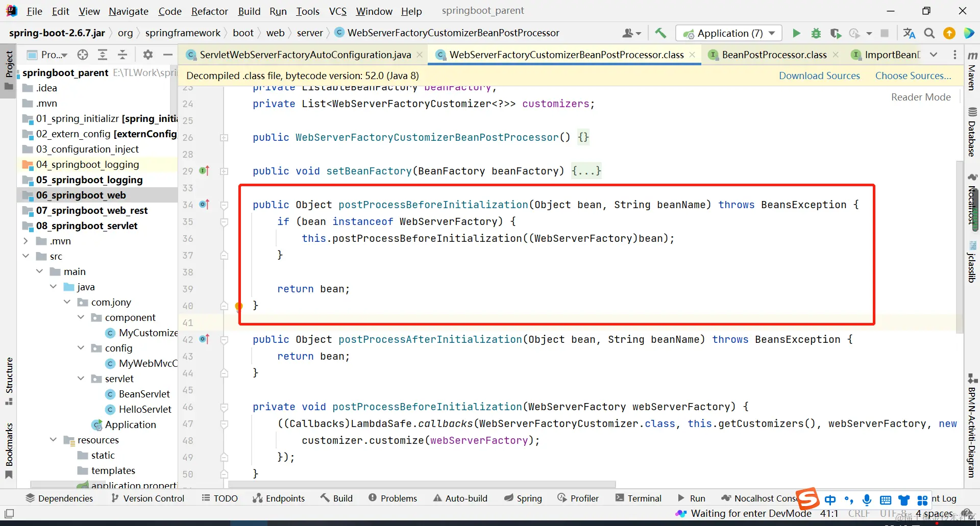Collapse the com.jony package
The width and height of the screenshot is (980, 526).
[67, 302]
